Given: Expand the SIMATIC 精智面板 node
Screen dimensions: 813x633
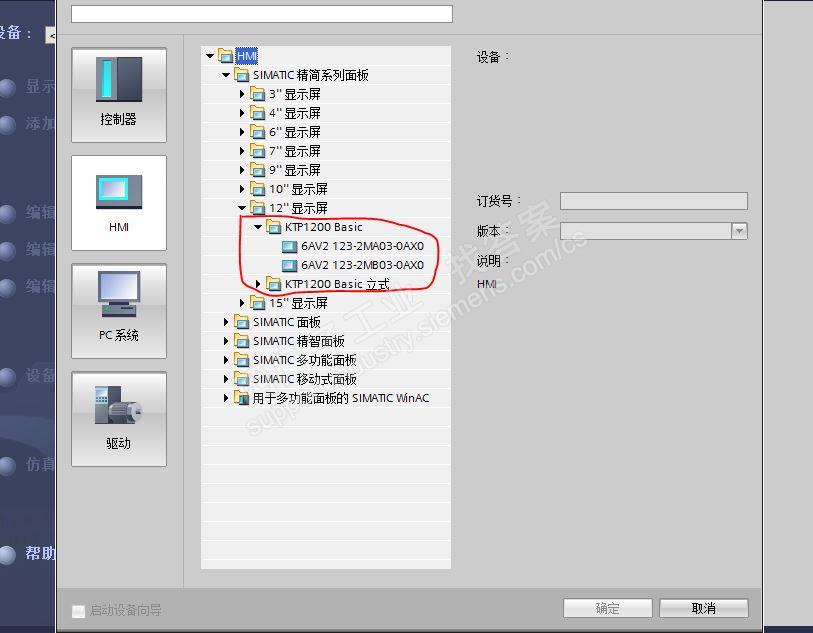Looking at the screenshot, I should click(x=226, y=341).
